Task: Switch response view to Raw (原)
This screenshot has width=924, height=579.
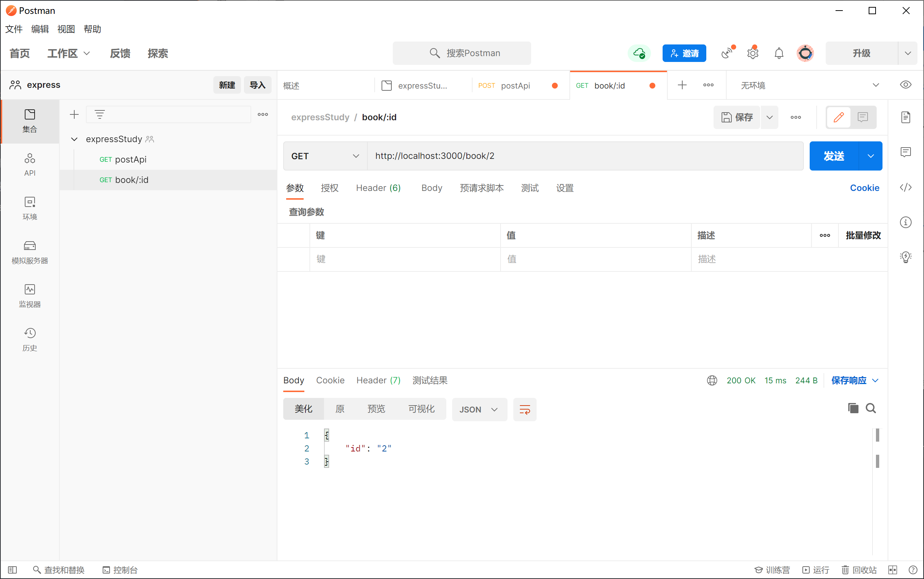Action: (340, 409)
